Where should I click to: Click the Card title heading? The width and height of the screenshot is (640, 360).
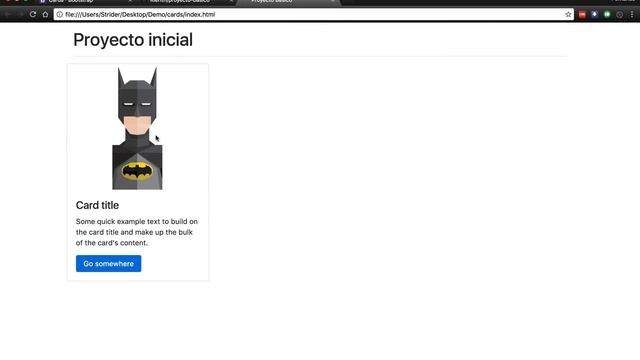coord(97,205)
